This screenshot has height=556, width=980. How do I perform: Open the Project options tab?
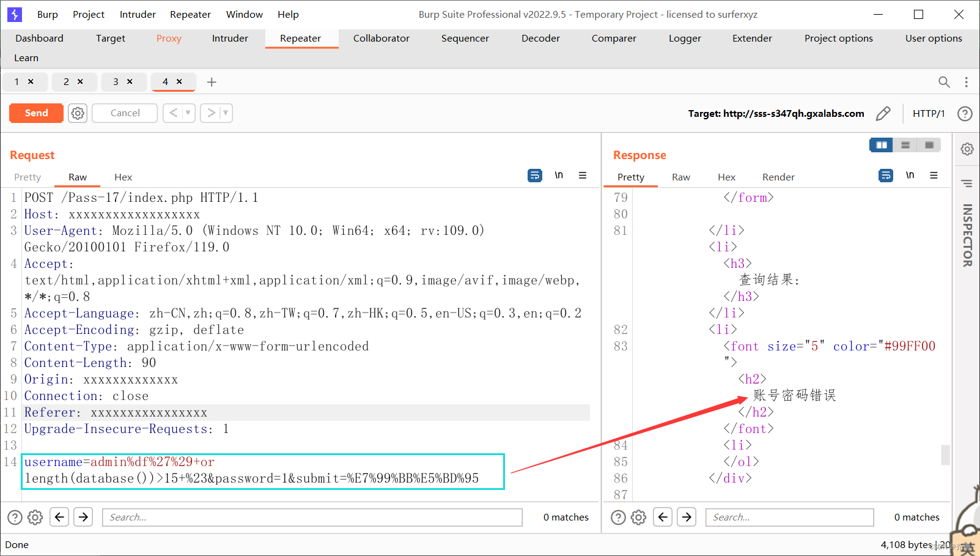pos(838,39)
